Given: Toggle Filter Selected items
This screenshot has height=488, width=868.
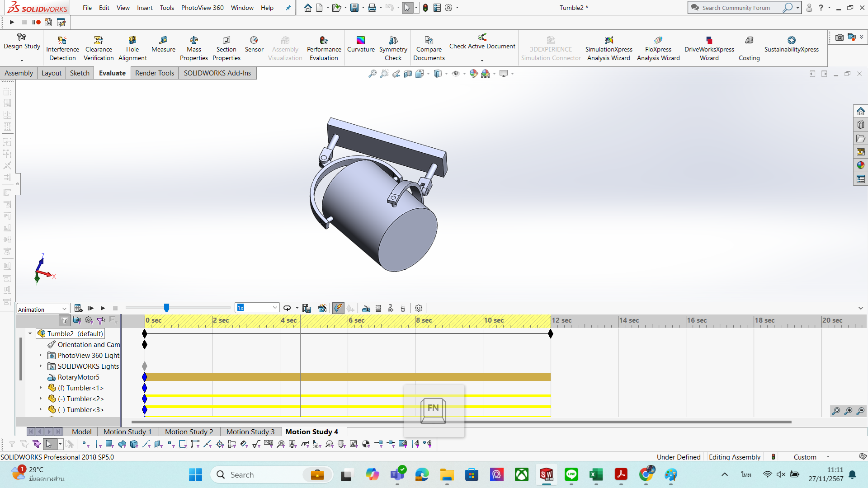Looking at the screenshot, I should (x=101, y=320).
